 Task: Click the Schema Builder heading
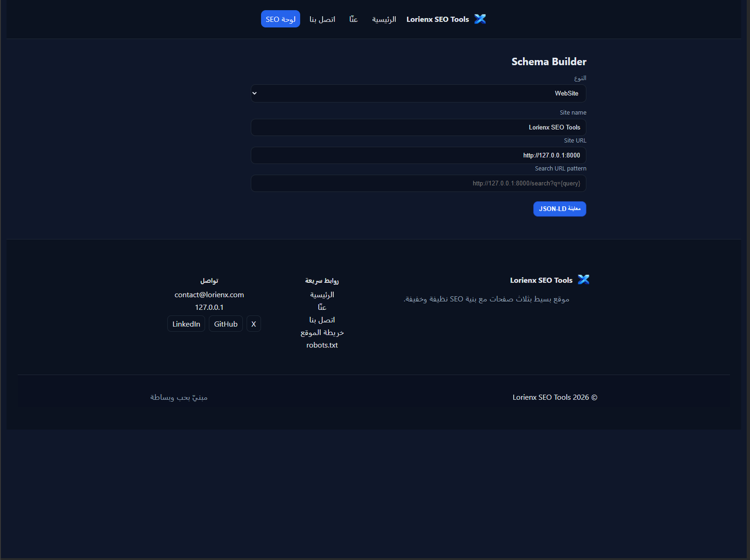[548, 61]
